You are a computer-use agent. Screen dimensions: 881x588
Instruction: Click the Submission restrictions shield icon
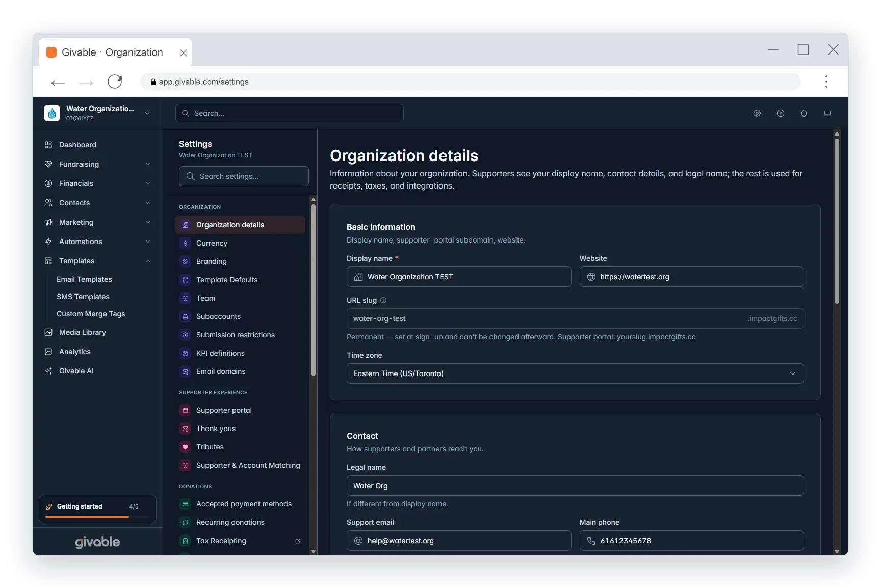coord(186,335)
